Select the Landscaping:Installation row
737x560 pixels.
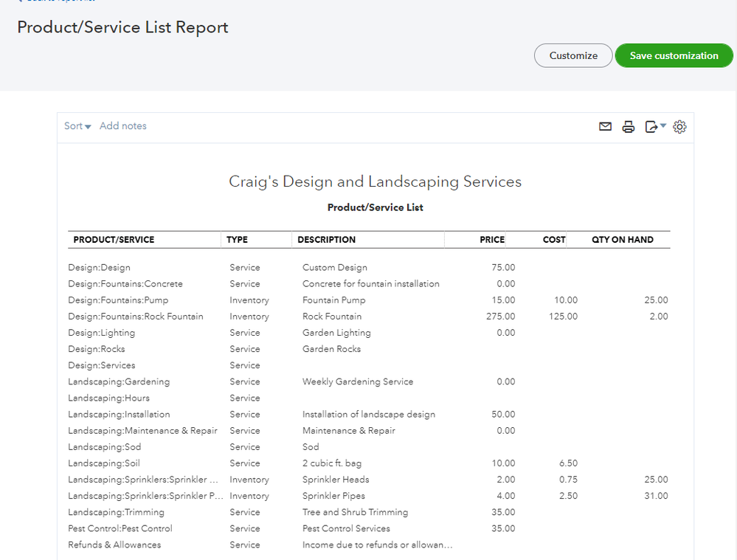tap(119, 415)
